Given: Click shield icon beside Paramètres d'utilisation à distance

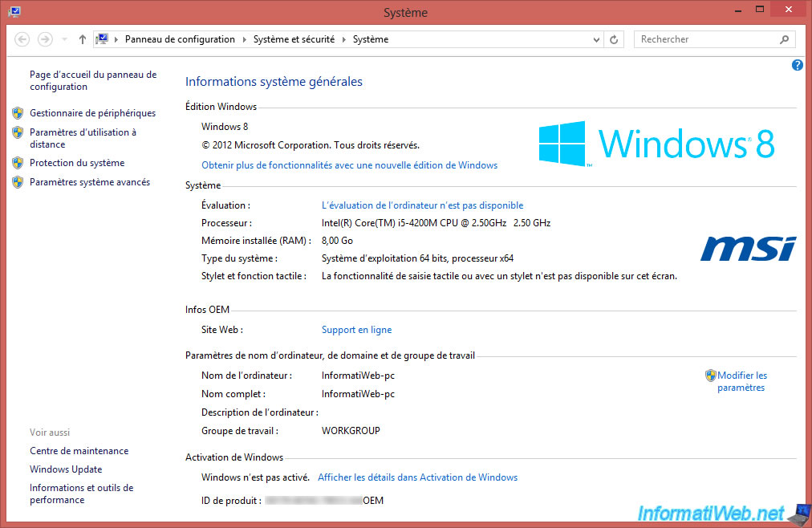Looking at the screenshot, I should click(18, 132).
